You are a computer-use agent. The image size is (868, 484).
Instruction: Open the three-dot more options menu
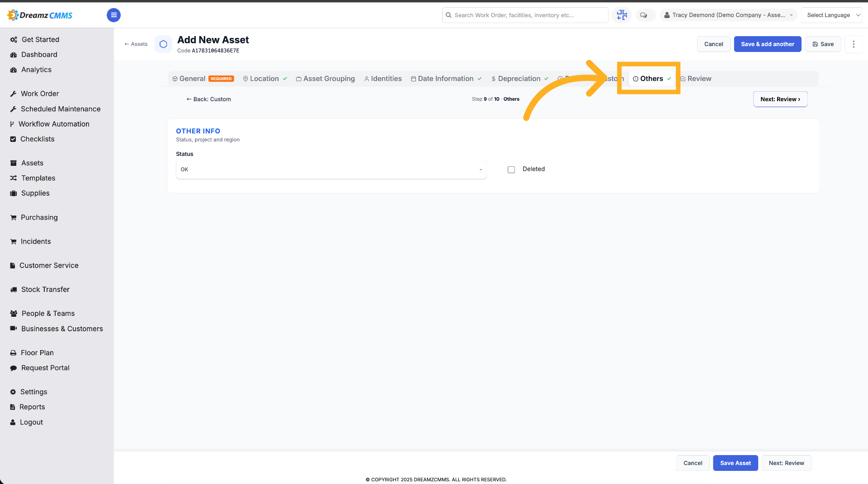click(854, 44)
